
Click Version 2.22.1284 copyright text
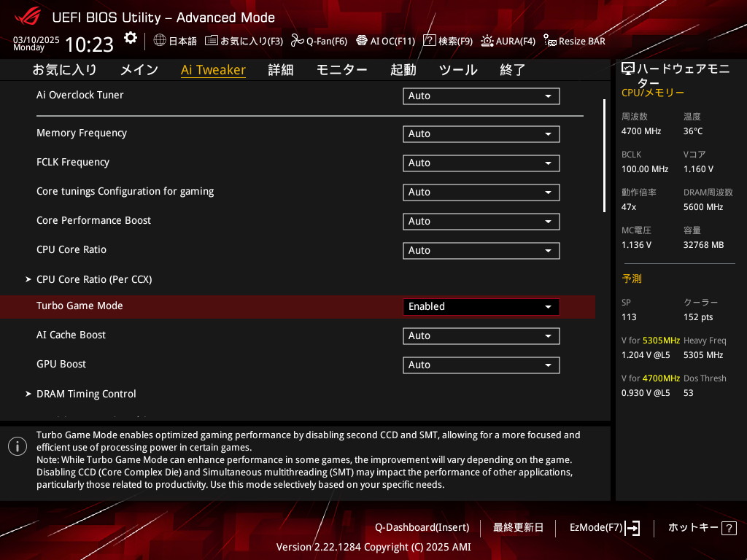point(373,547)
